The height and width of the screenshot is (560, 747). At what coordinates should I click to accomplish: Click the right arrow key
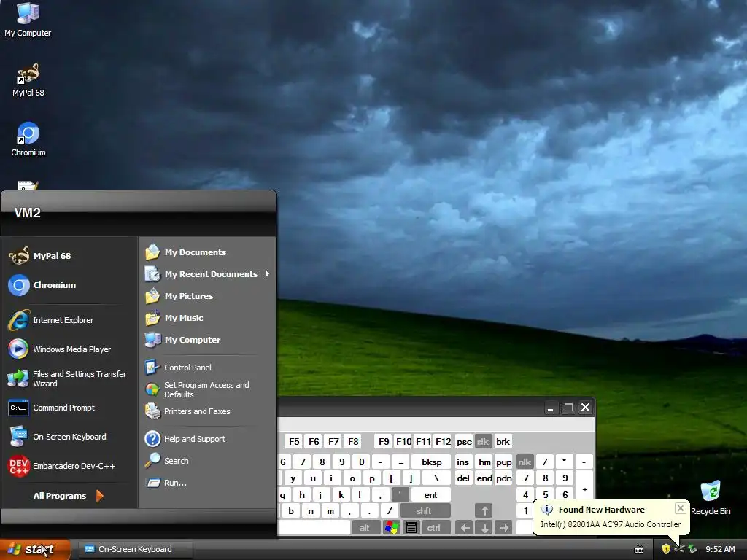point(504,528)
